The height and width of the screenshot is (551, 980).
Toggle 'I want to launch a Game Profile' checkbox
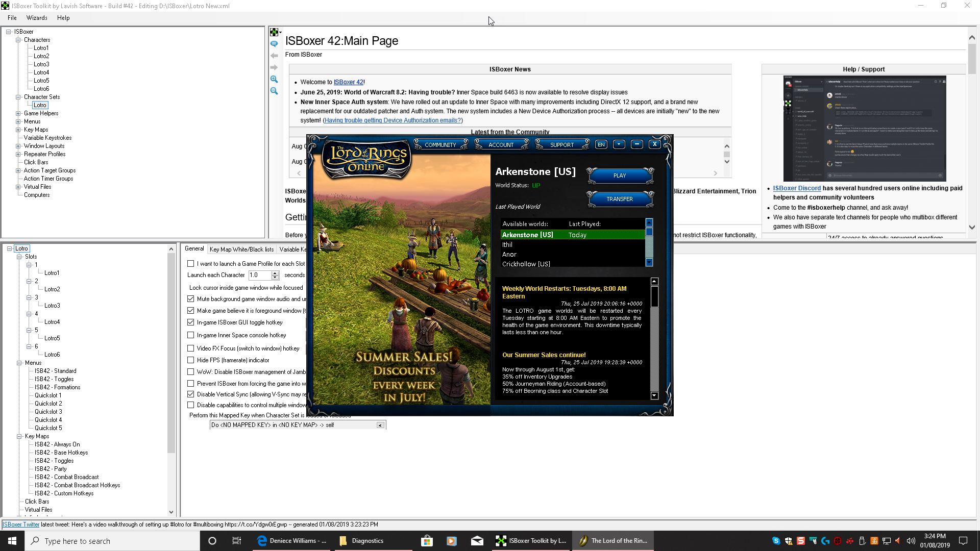point(190,264)
